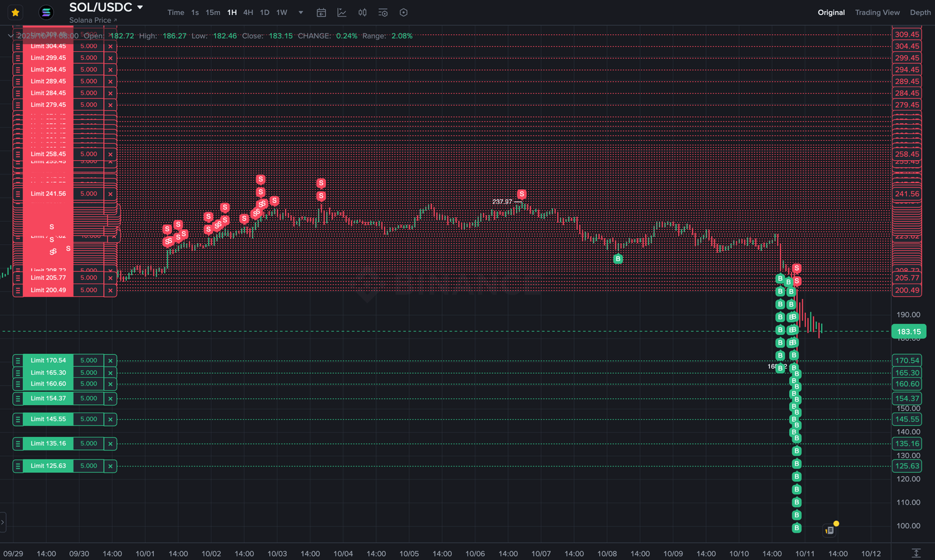The height and width of the screenshot is (560, 935).
Task: Click the go-to-date calendar icon
Action: pos(322,12)
